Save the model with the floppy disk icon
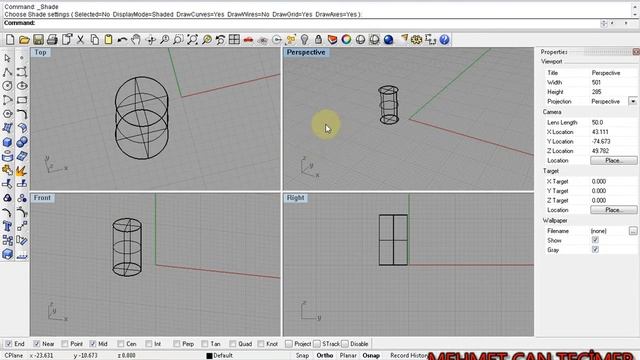Image resolution: width=640 pixels, height=360 pixels. pos(38,40)
